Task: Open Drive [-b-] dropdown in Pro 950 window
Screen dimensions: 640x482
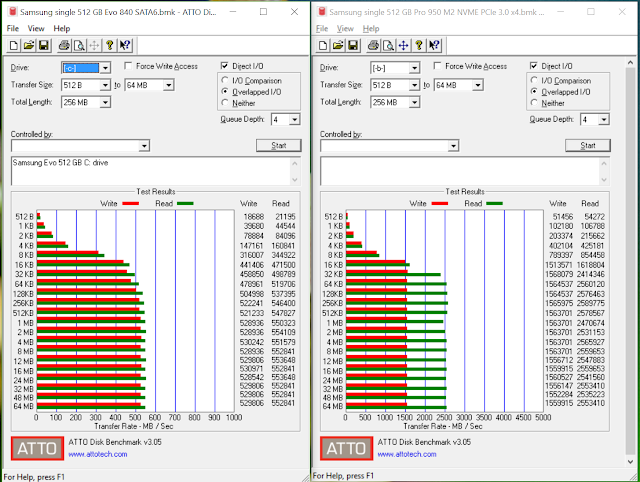Action: pos(415,68)
